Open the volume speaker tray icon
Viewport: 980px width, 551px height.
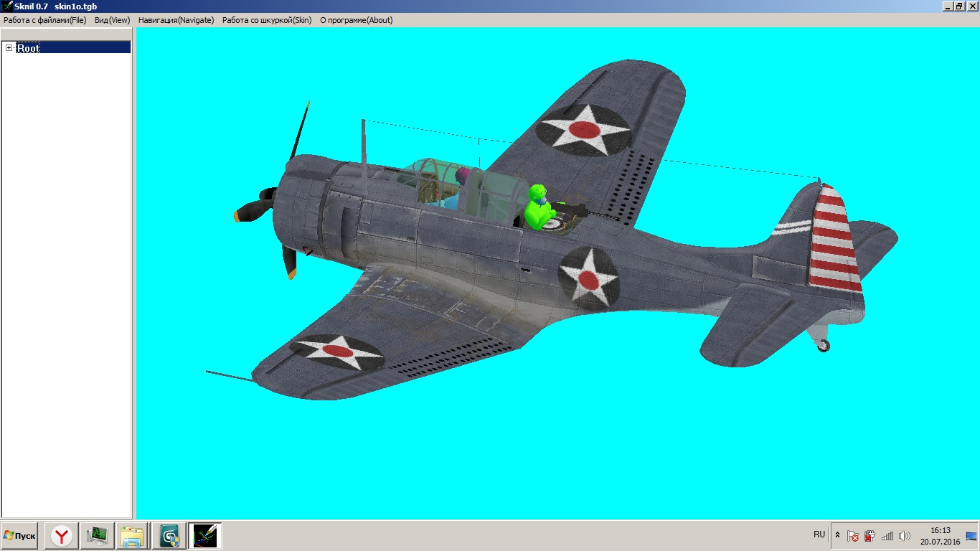pos(904,536)
